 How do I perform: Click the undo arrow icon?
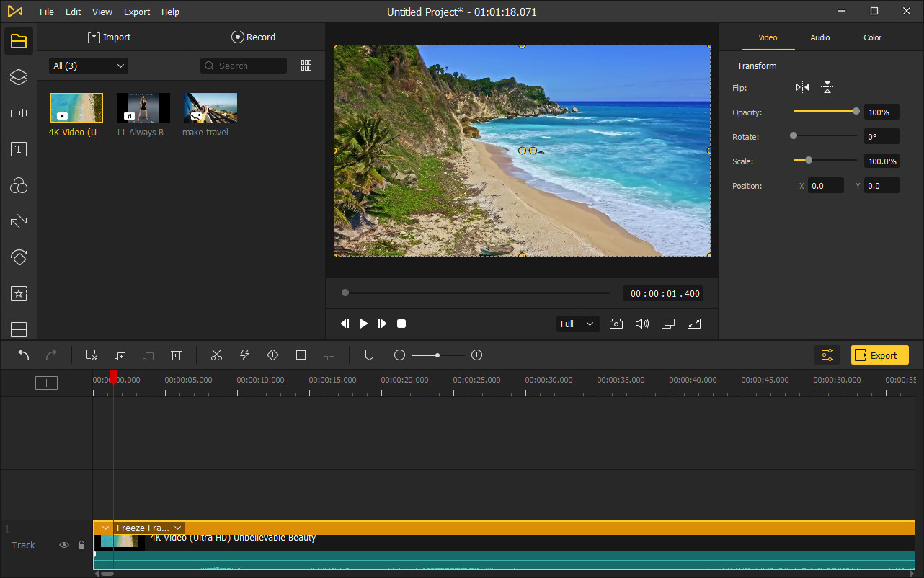tap(24, 355)
